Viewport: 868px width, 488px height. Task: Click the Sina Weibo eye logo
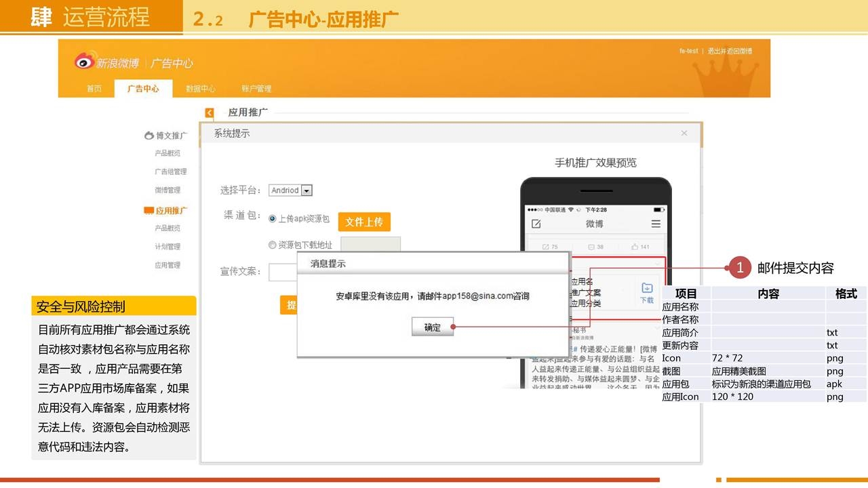click(84, 62)
